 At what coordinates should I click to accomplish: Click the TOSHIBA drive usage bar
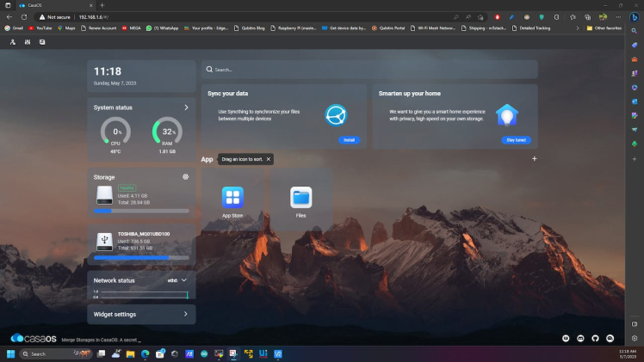(x=141, y=258)
